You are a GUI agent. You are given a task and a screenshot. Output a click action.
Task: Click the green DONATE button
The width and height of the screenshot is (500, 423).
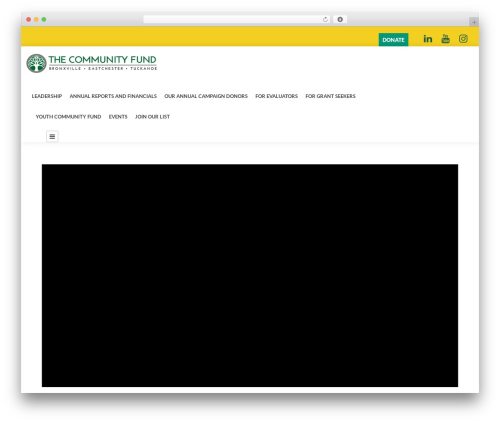click(x=393, y=40)
